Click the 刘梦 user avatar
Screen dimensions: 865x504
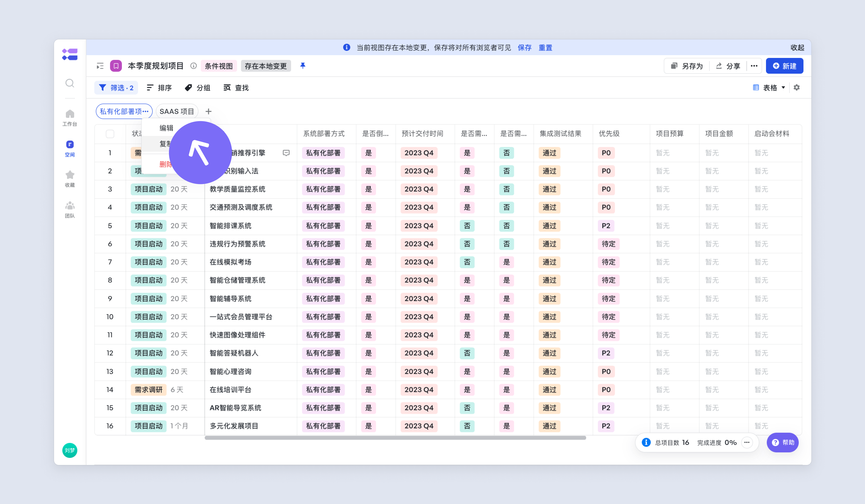(x=70, y=450)
